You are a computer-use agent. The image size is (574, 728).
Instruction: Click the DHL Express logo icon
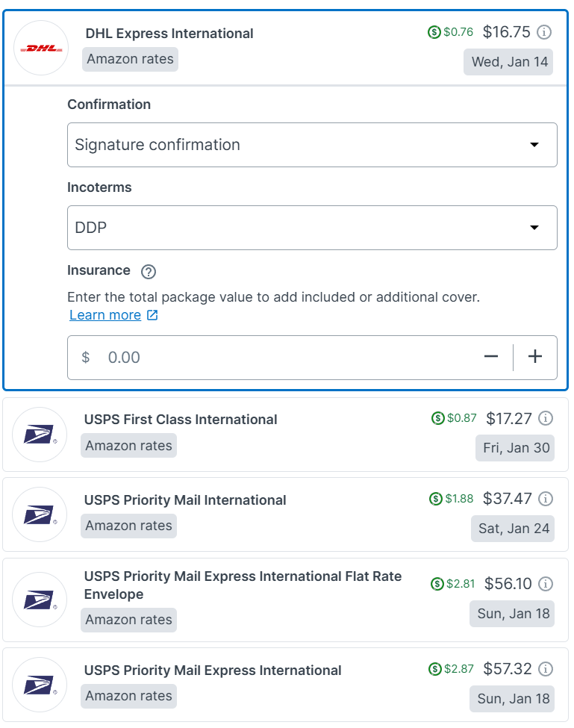41,48
